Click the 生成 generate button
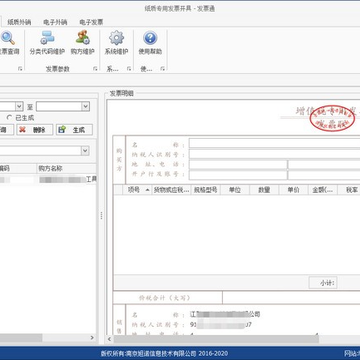Image resolution: width=360 pixels, height=360 pixels. [x=74, y=130]
